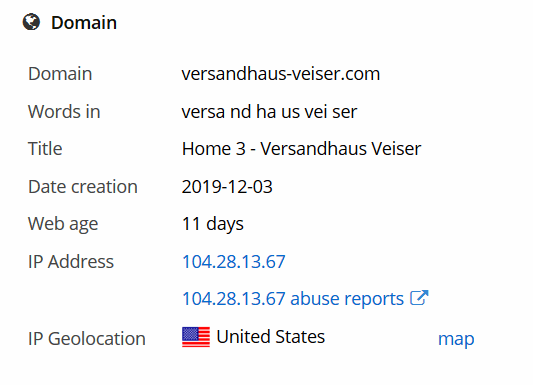Click the Domain section heading
This screenshot has width=533, height=385.
point(84,23)
